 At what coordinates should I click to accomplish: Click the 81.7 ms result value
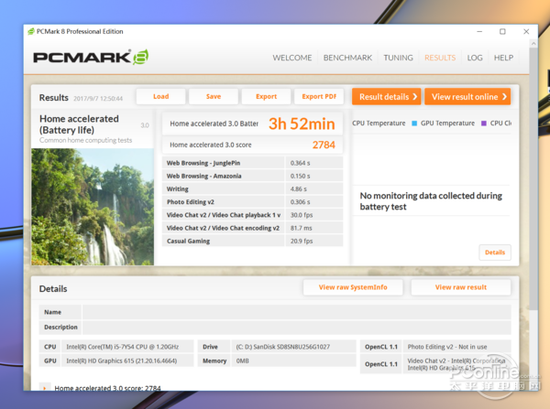301,228
